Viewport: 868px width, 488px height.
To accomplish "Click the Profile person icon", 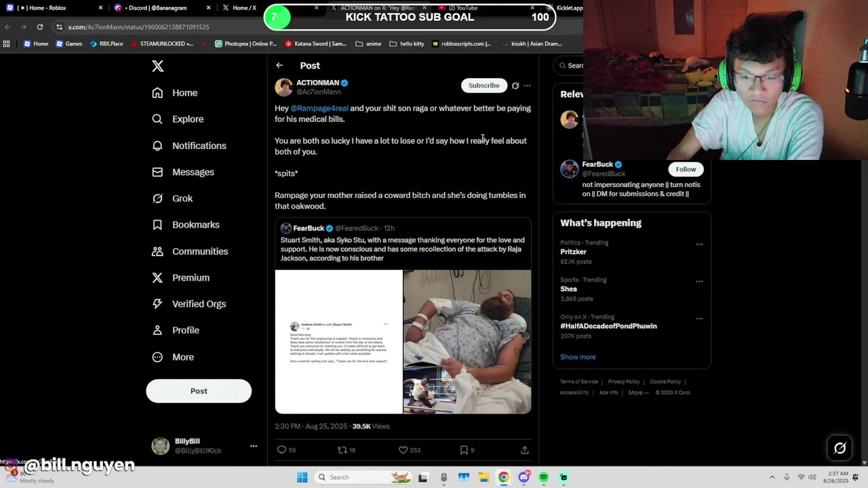I will point(157,330).
